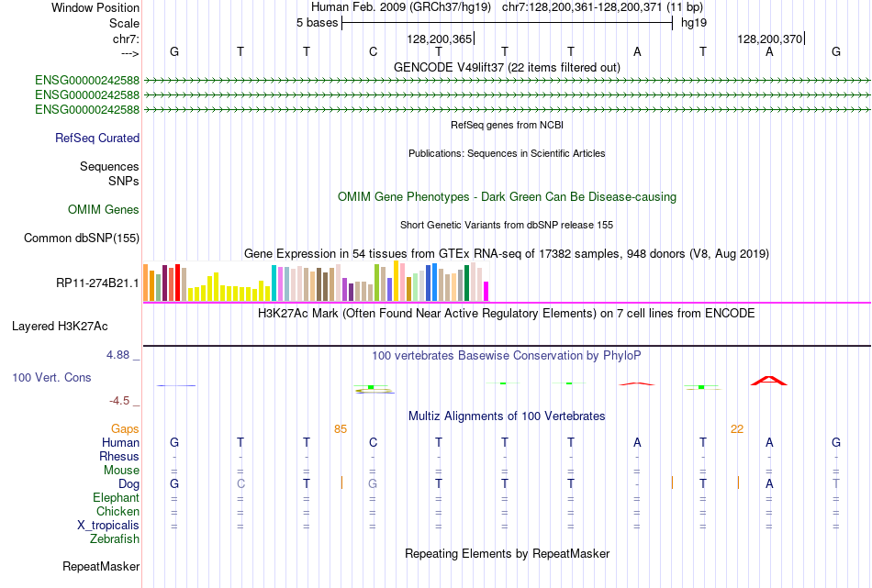Click the SNPs track label
The image size is (872, 588).
(x=124, y=182)
